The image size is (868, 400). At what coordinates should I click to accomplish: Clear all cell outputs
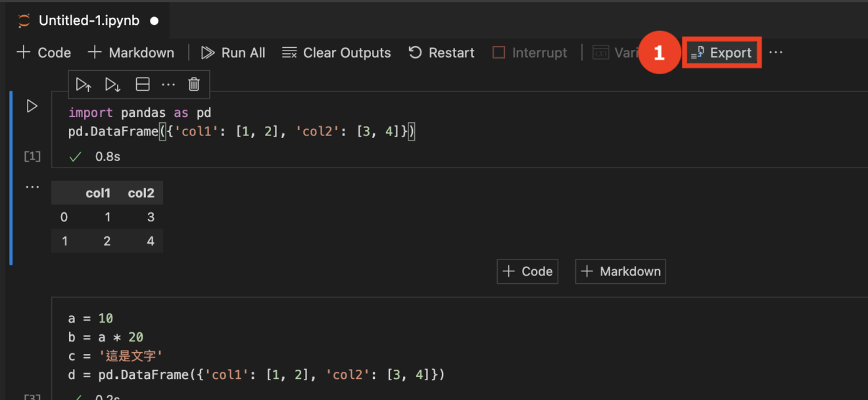click(336, 53)
